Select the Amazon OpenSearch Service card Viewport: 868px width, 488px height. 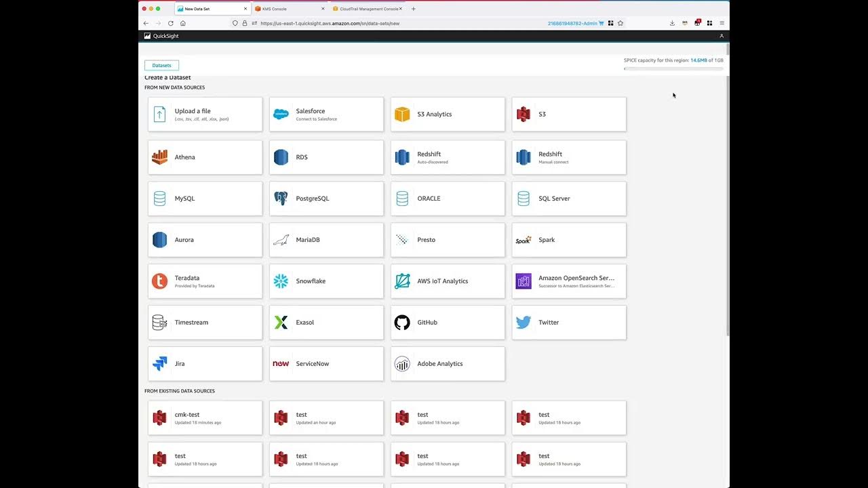(569, 281)
